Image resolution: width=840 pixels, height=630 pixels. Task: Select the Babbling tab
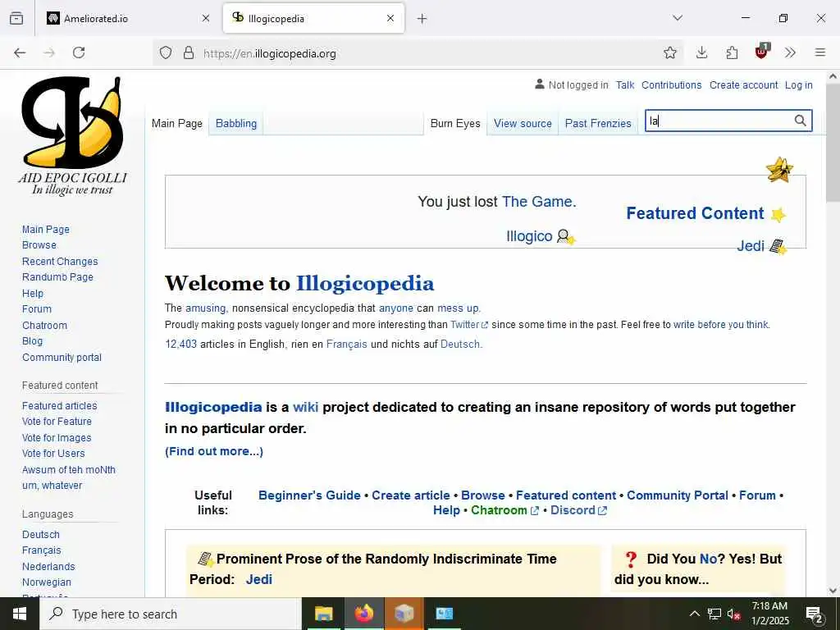[235, 123]
